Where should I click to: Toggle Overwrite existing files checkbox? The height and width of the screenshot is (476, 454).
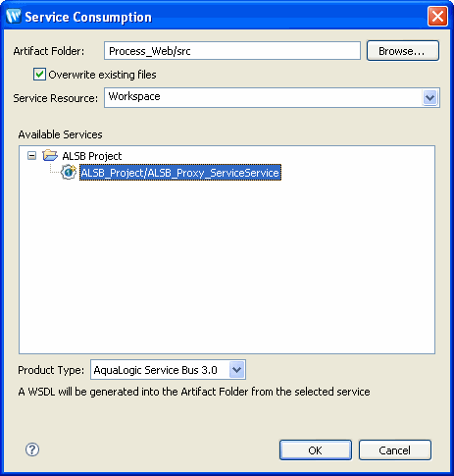(x=39, y=75)
